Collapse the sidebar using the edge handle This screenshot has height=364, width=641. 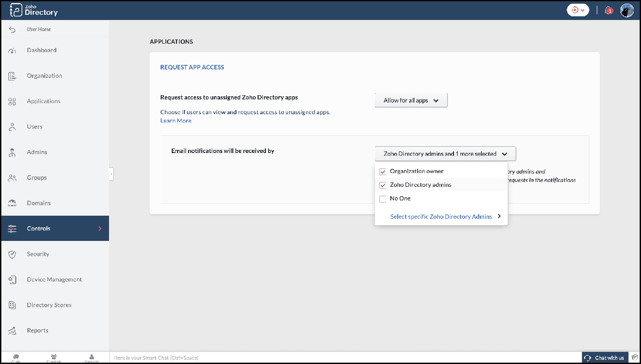(x=111, y=174)
